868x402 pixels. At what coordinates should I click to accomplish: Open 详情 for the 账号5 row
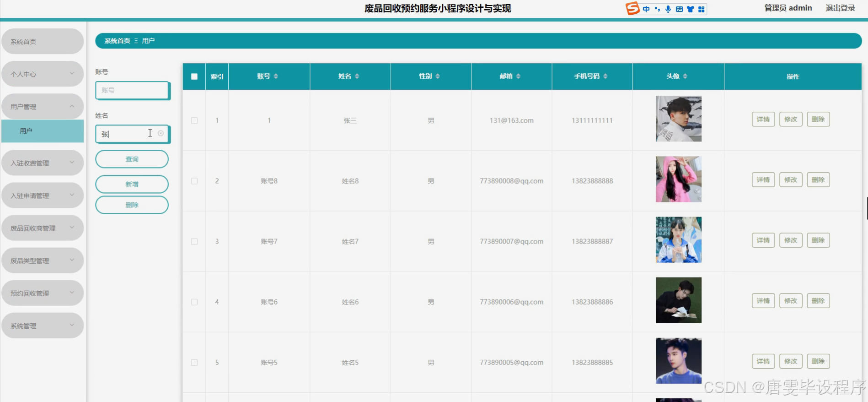point(763,361)
